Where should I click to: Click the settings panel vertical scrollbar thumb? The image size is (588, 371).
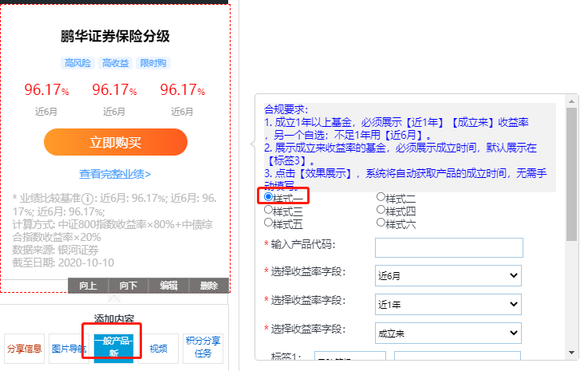[571, 175]
